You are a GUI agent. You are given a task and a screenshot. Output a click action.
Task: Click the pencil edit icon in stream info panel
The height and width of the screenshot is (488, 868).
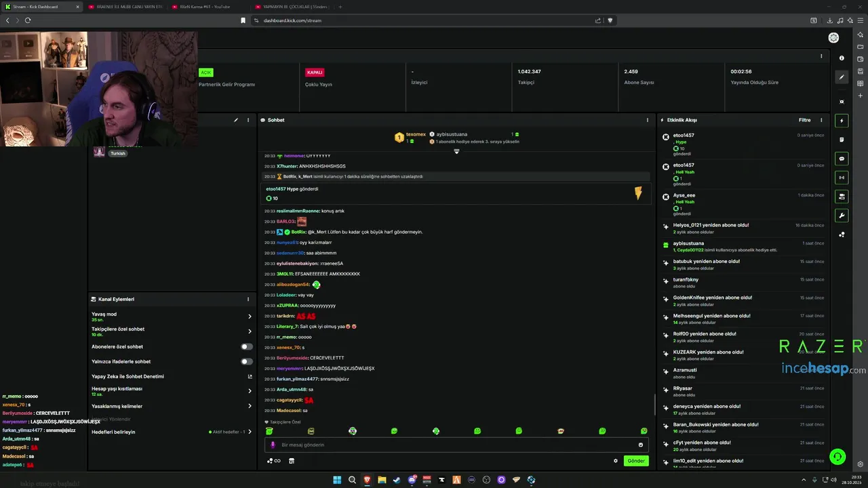click(236, 120)
